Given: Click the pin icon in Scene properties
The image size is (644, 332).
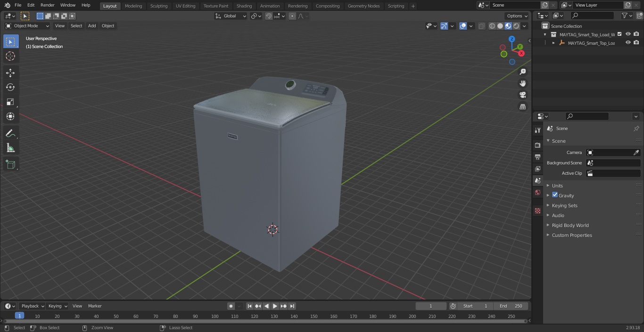Looking at the screenshot, I should click(636, 129).
